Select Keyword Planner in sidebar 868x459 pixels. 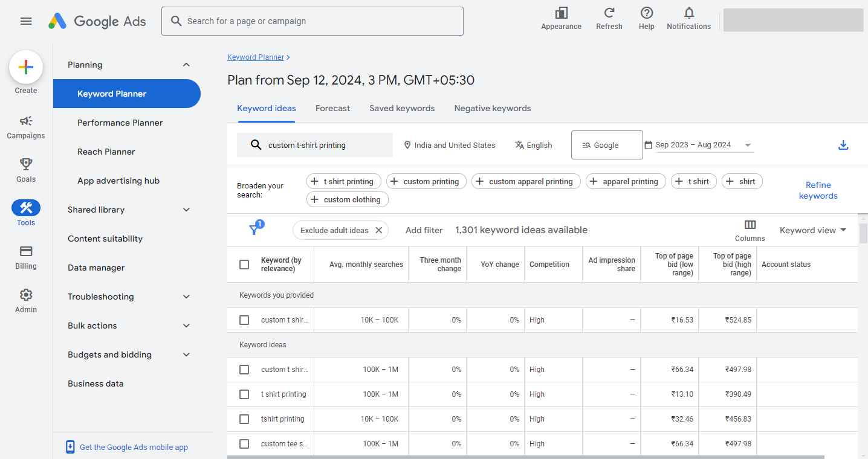(127, 94)
